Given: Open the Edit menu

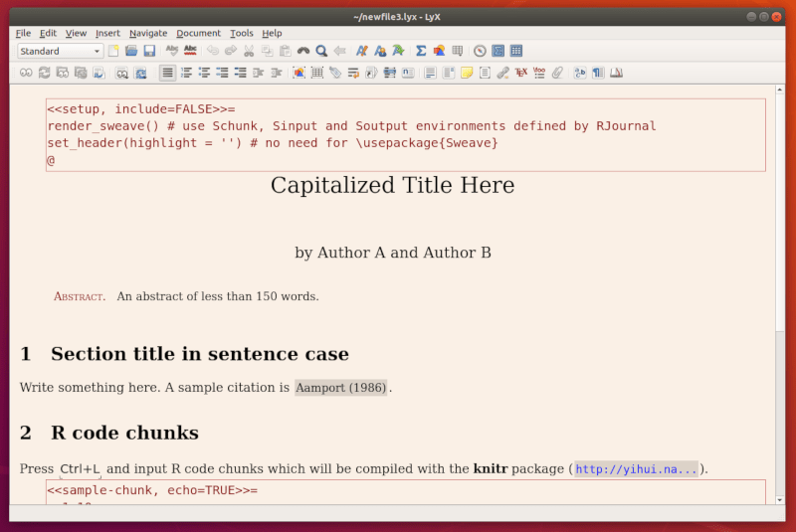Looking at the screenshot, I should (48, 33).
